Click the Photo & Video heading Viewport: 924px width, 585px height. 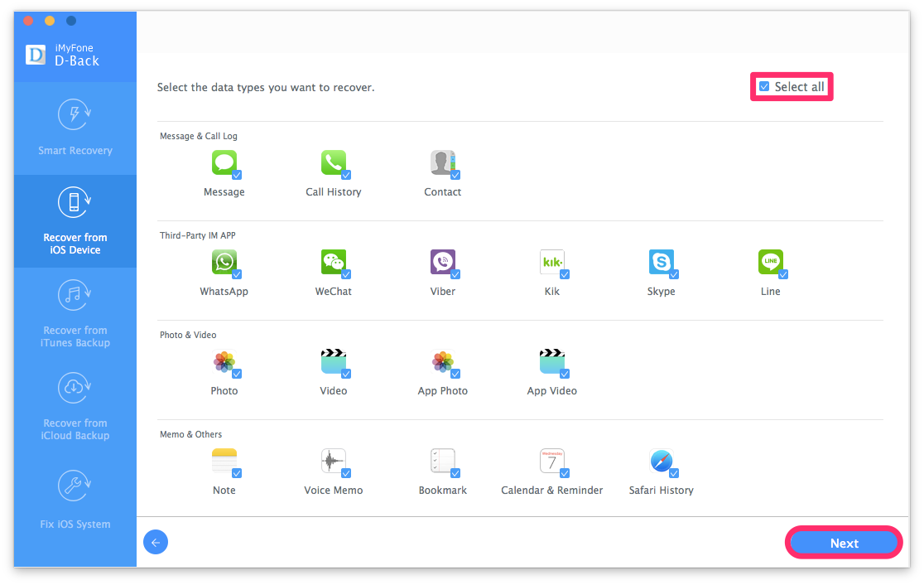188,335
